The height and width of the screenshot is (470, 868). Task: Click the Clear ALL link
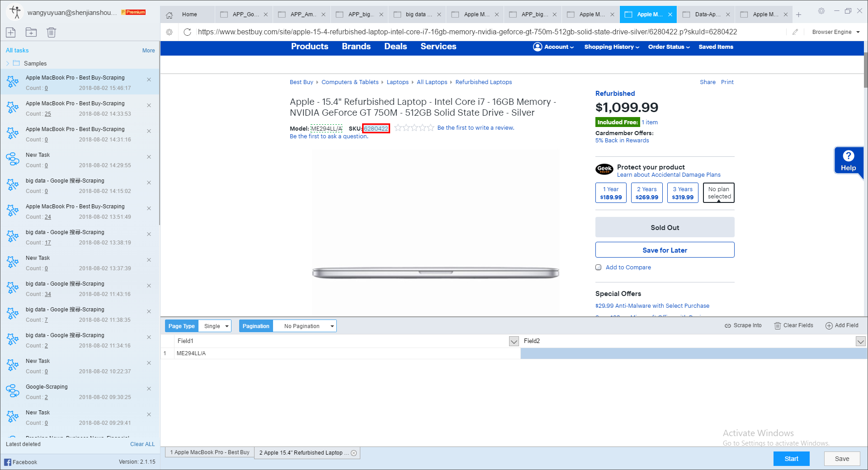click(x=142, y=444)
